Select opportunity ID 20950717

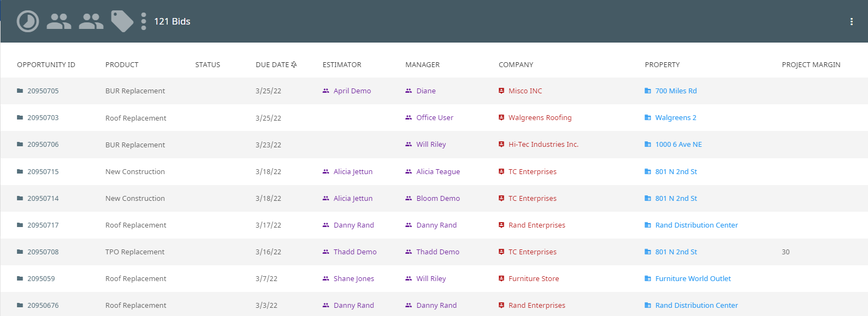click(x=43, y=225)
